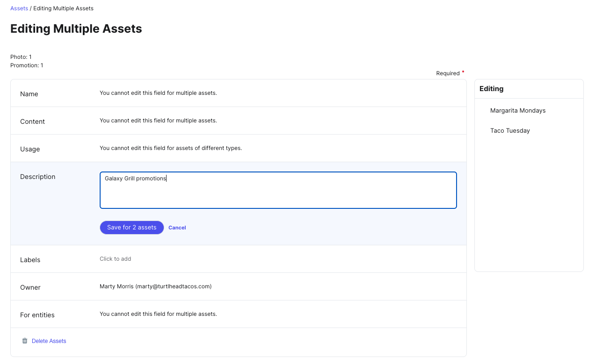Open the Assets breadcrumb link
The width and height of the screenshot is (603, 364).
pyautogui.click(x=19, y=8)
